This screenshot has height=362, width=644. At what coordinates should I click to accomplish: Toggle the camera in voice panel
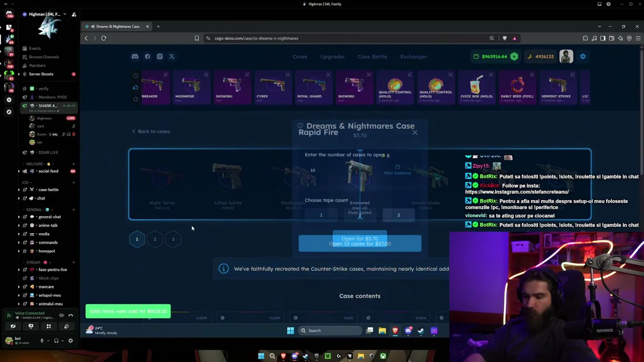pos(13,326)
